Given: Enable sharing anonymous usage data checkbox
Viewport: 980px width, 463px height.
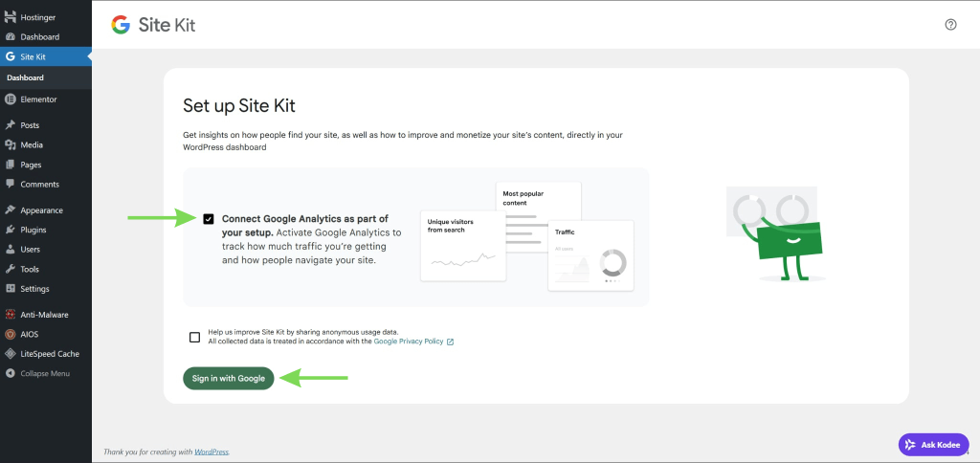Looking at the screenshot, I should pos(195,338).
